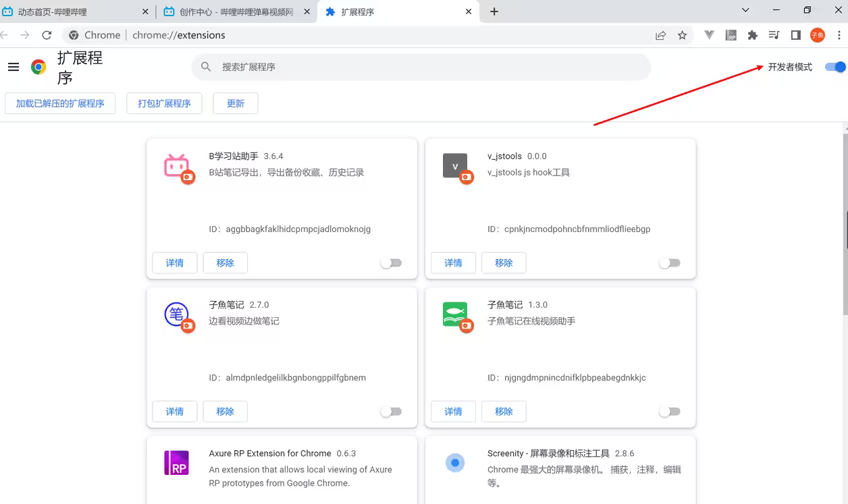848x504 pixels.
Task: Close the 动态首页-哔哩哔哩 tab
Action: 147,11
